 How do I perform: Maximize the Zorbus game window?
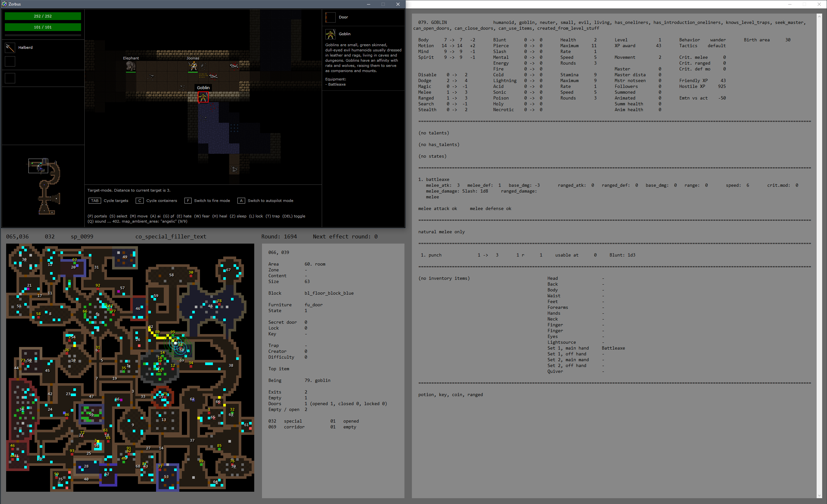pos(383,4)
